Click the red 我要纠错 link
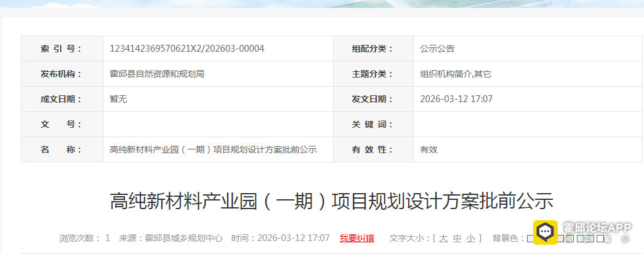The width and height of the screenshot is (644, 254). point(357,238)
